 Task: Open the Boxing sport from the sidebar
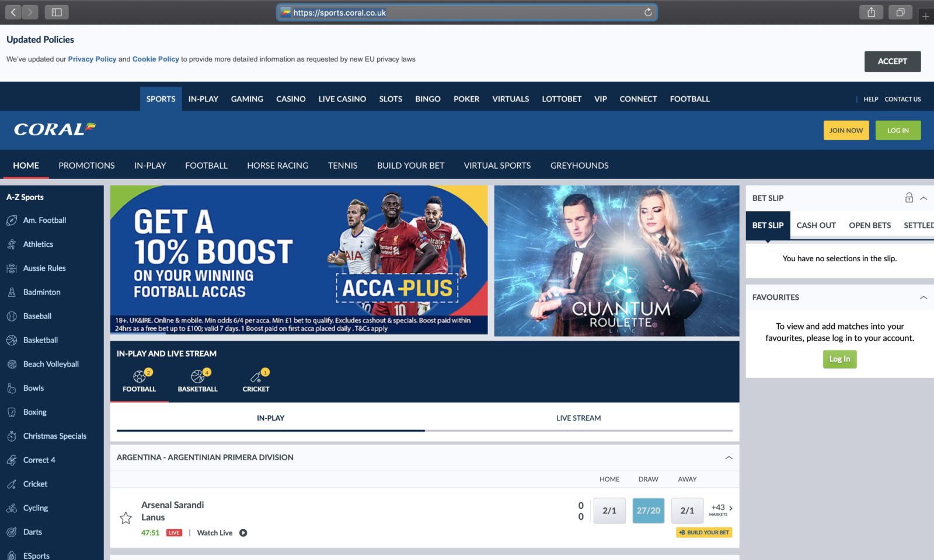(12, 412)
